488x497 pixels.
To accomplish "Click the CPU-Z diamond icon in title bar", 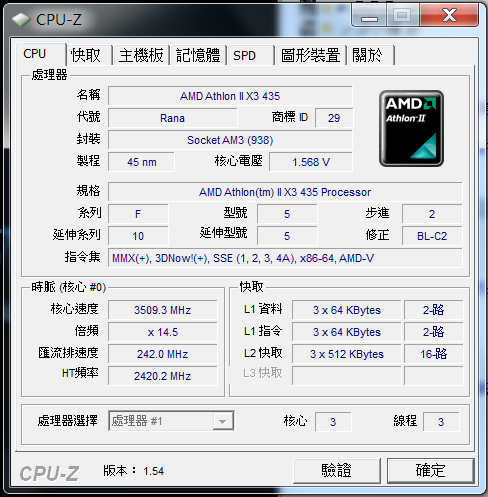I will click(21, 20).
